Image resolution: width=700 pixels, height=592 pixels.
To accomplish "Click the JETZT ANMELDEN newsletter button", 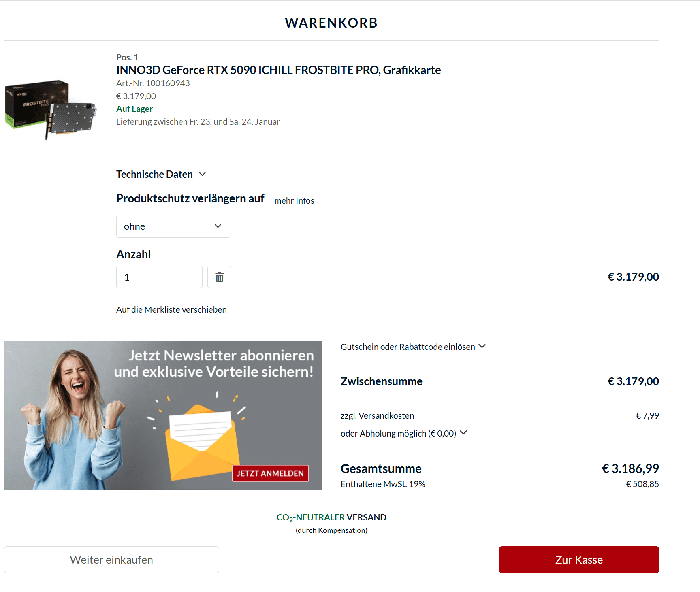I will 270,473.
